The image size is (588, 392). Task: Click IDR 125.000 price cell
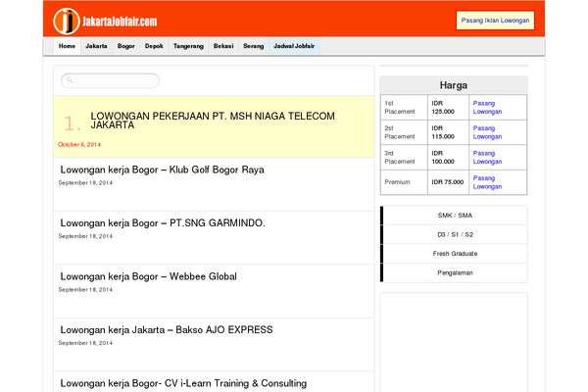click(x=448, y=107)
